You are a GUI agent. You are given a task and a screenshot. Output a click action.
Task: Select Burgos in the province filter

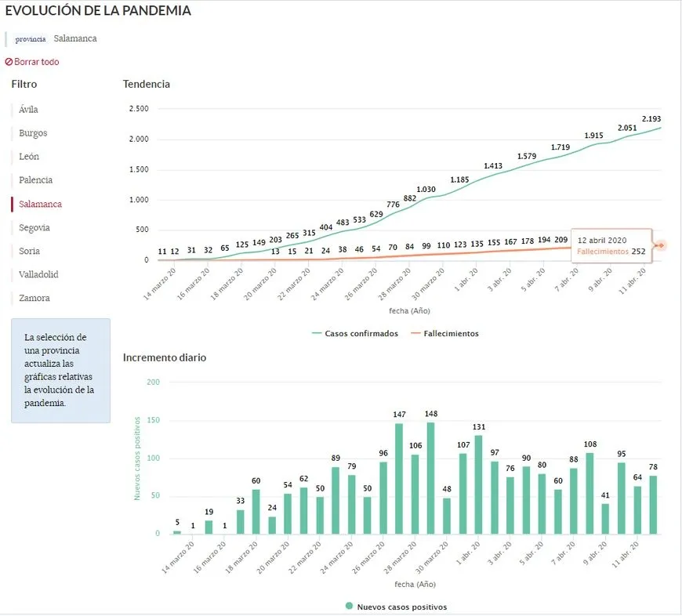[x=33, y=133]
